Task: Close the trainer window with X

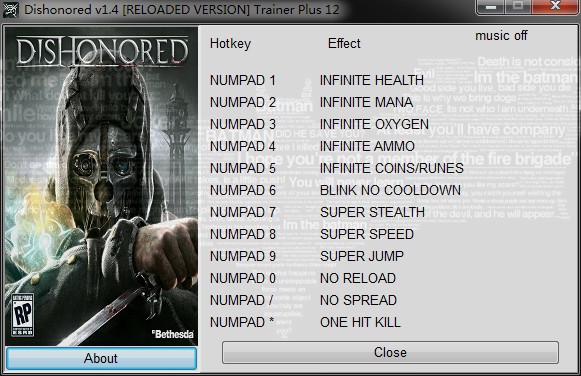Action: (x=555, y=6)
